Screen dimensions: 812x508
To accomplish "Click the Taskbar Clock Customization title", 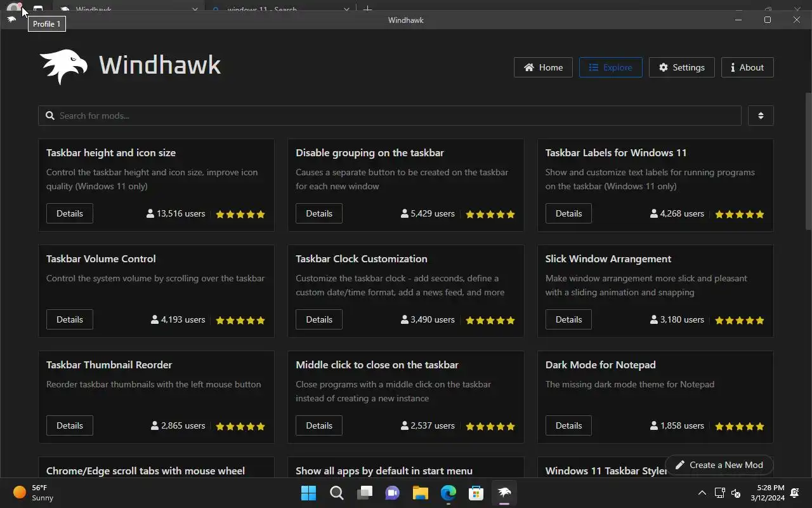I will tap(362, 258).
